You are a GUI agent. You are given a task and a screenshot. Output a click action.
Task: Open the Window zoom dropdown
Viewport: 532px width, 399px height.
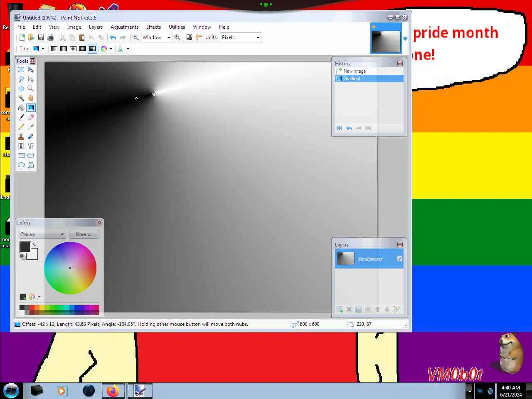[x=169, y=37]
